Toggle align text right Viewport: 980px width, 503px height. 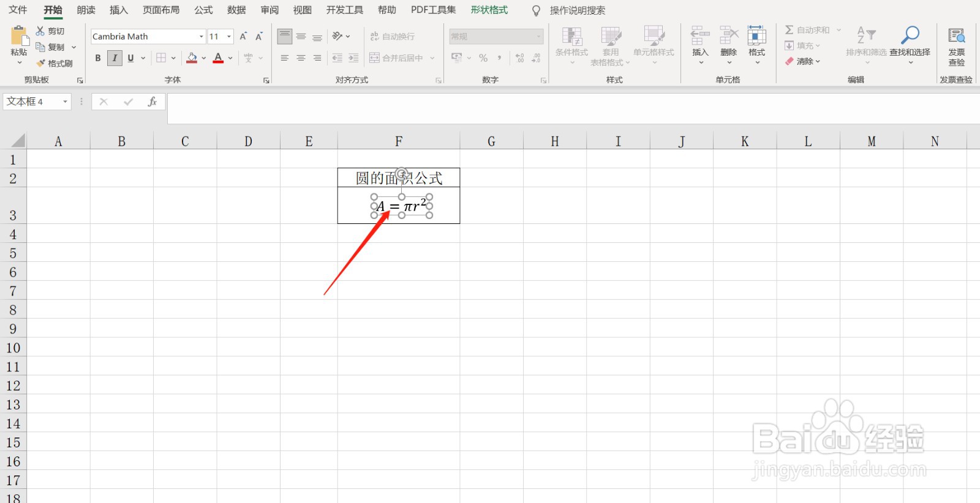(317, 58)
